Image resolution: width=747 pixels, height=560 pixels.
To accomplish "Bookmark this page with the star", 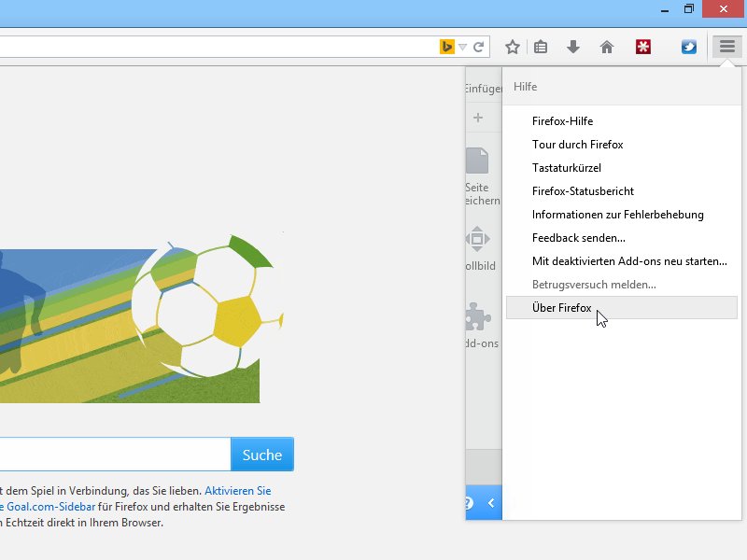I will [x=513, y=47].
